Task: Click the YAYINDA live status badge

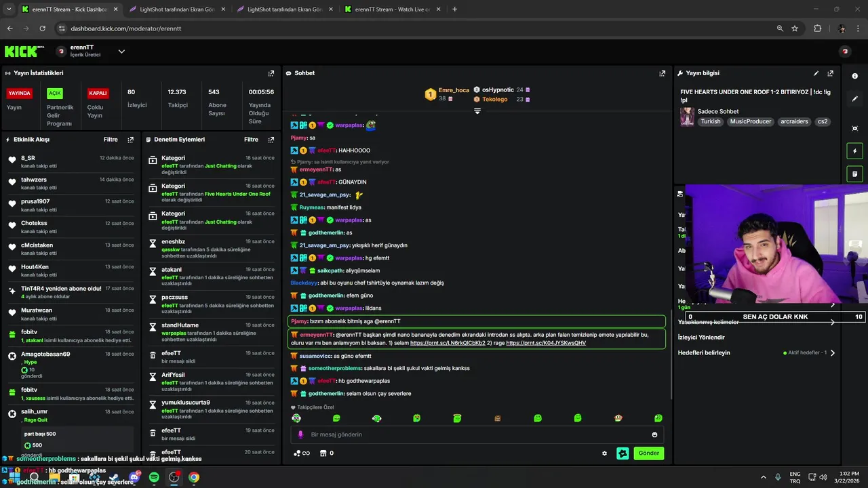Action: [x=19, y=94]
